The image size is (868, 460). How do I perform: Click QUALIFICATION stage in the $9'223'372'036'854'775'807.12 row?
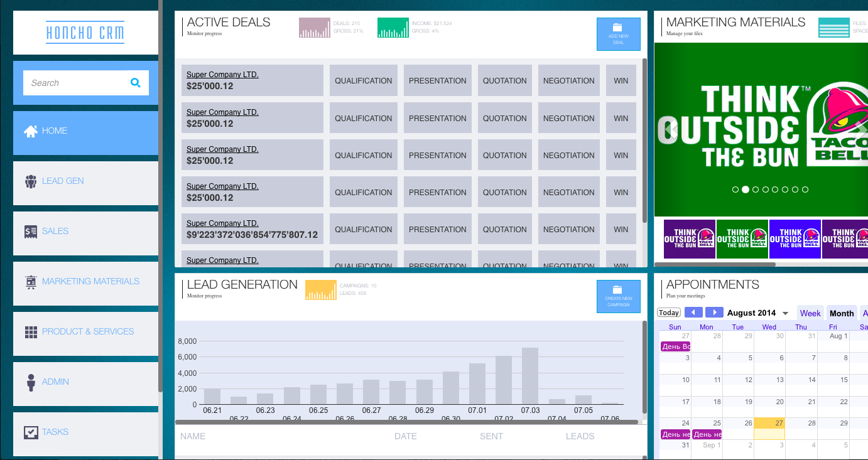click(364, 230)
